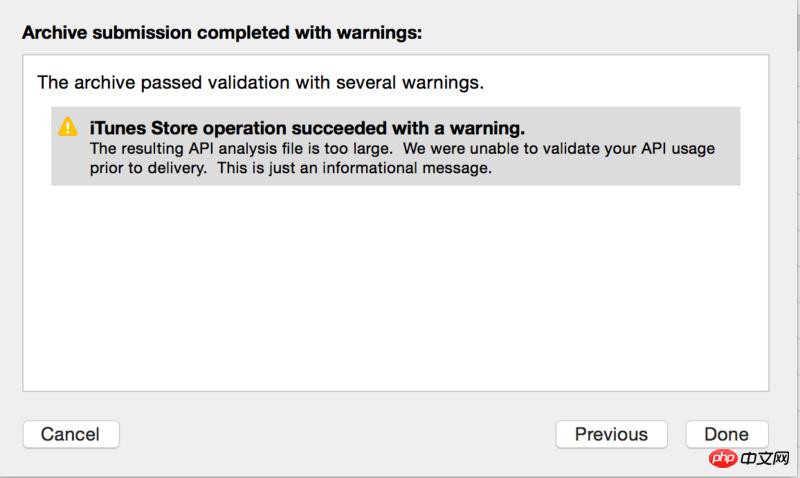Go back with the Previous button
The width and height of the screenshot is (800, 478).
click(611, 434)
